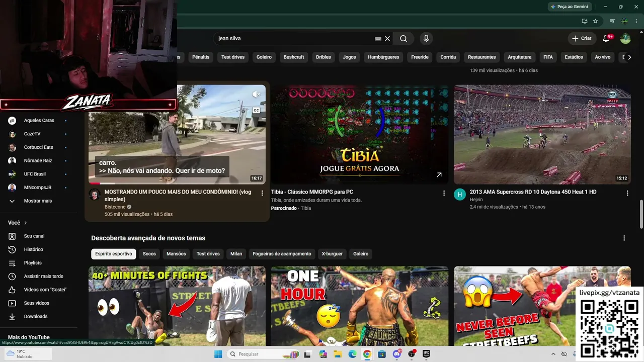The width and height of the screenshot is (644, 362).
Task: Click the Chrome install app icon
Action: [584, 21]
